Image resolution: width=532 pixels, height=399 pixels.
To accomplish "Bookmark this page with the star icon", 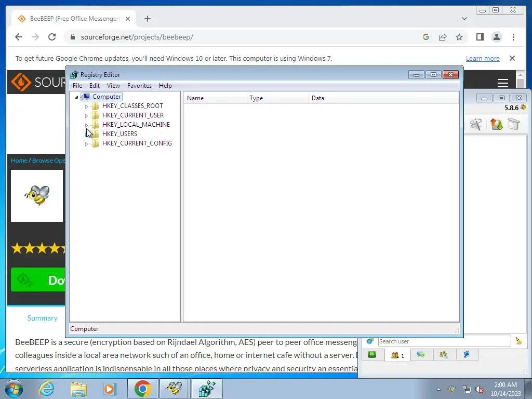I will pyautogui.click(x=459, y=37).
